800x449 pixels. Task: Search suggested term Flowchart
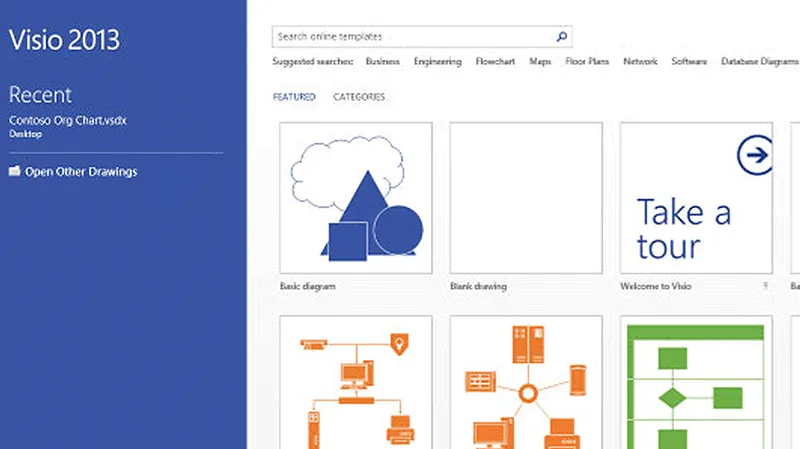point(495,61)
